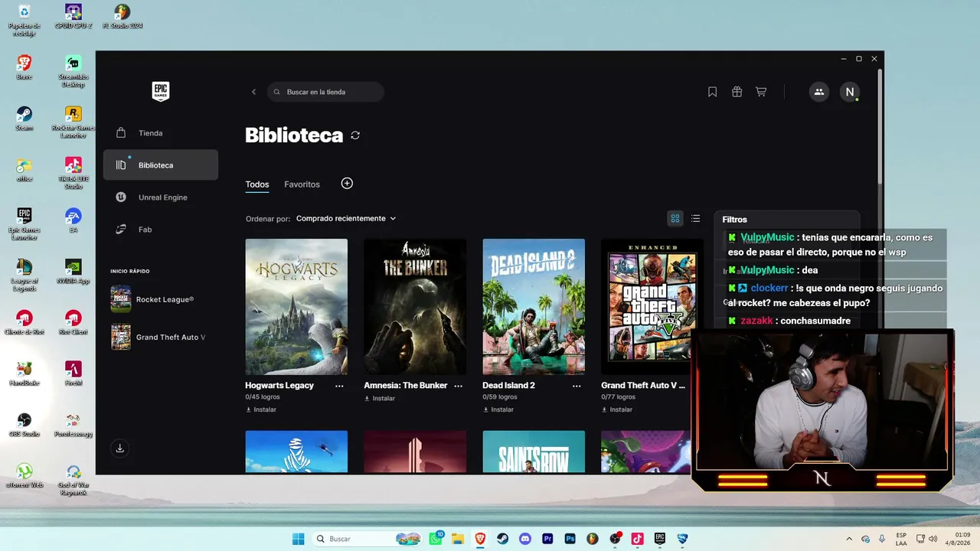This screenshot has height=551, width=980.
Task: Open the shopping cart
Action: pyautogui.click(x=761, y=92)
